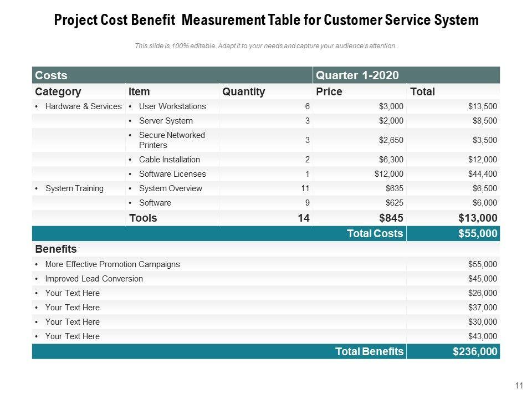Click 'Your Text Here' in the $43,000 row
Viewport: 532px width, 399px height.
coord(72,336)
